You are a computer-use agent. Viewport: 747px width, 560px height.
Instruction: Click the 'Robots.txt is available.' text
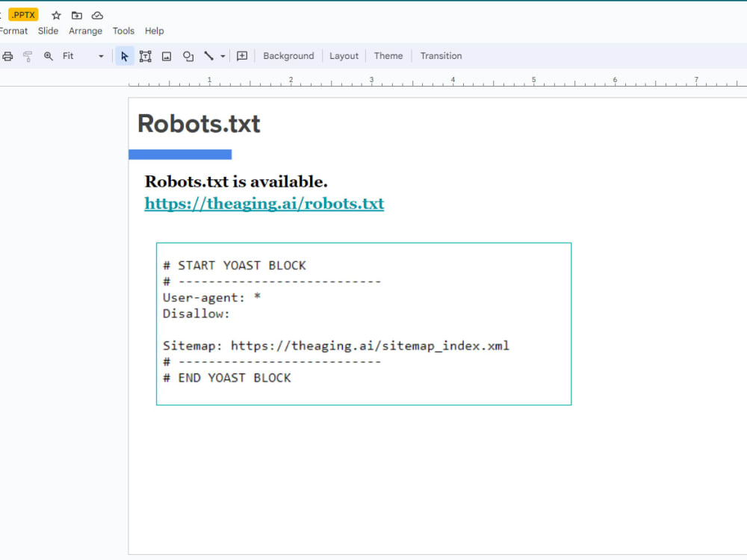(x=236, y=181)
